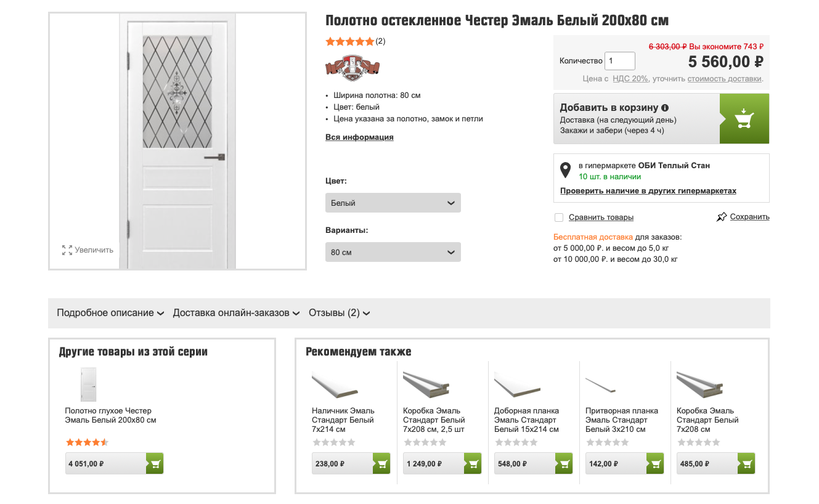Screen dimensions: 819x504
Task: Expand the Подробное описание section
Action: coord(110,313)
